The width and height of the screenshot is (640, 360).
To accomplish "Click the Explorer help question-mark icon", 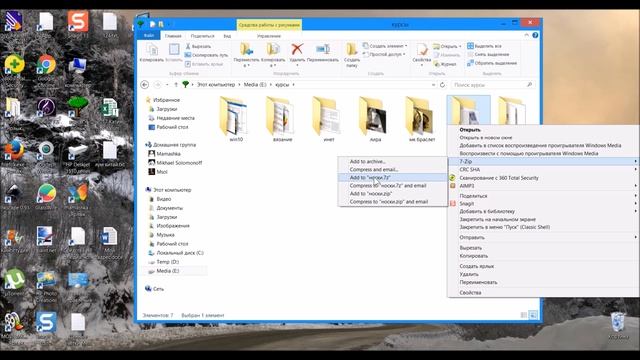I will 535,36.
